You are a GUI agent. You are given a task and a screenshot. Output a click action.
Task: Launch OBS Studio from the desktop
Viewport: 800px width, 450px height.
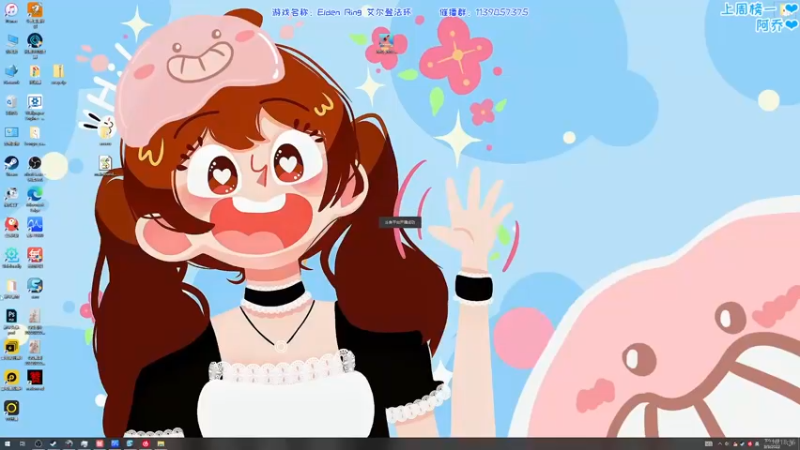point(35,163)
